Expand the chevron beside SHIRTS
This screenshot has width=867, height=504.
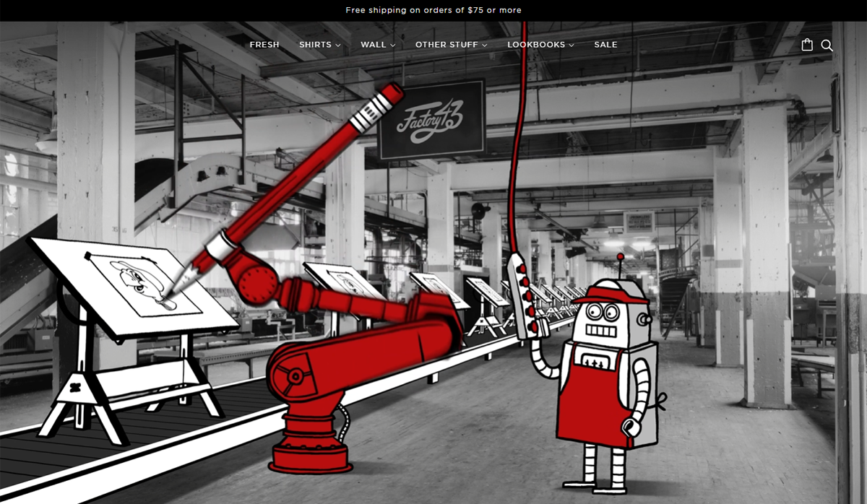337,45
